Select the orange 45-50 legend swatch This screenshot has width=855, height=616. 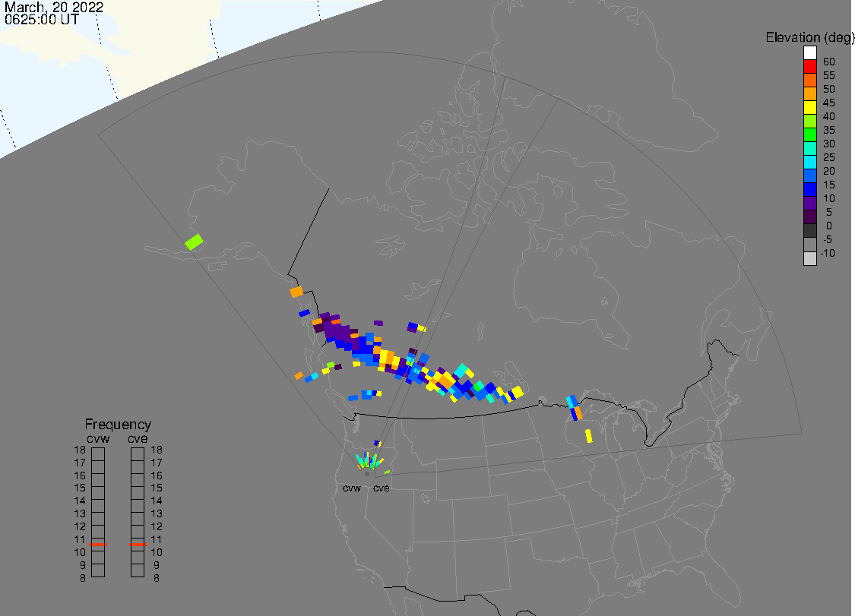[809, 93]
